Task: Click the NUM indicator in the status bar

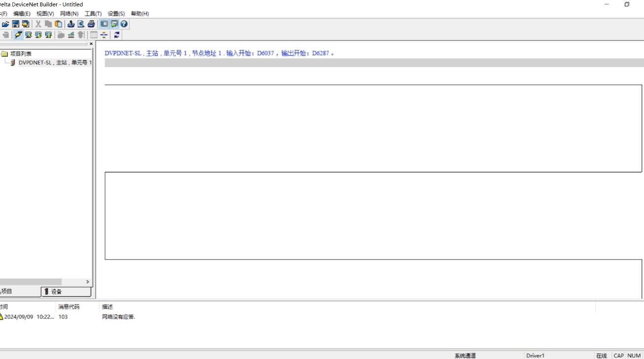Action: [x=634, y=356]
